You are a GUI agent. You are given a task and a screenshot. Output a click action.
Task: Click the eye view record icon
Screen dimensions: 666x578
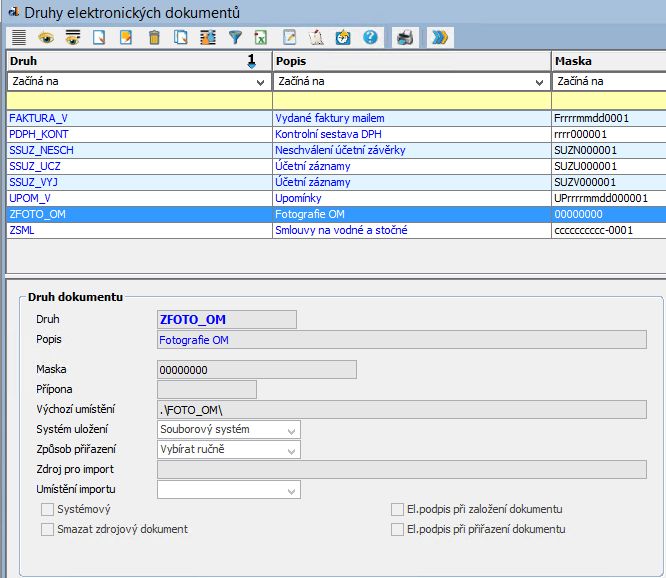coord(45,38)
